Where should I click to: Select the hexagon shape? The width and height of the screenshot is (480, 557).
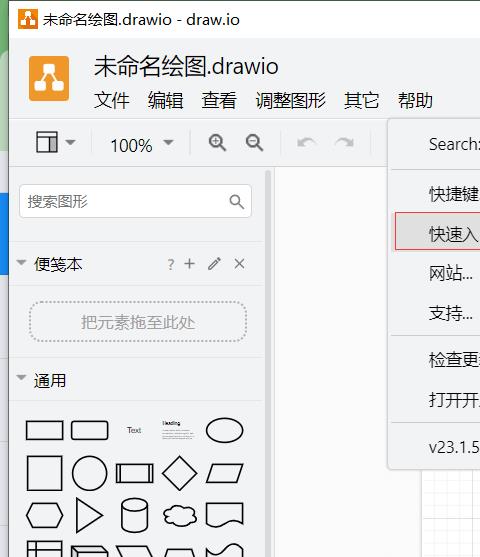point(45,515)
